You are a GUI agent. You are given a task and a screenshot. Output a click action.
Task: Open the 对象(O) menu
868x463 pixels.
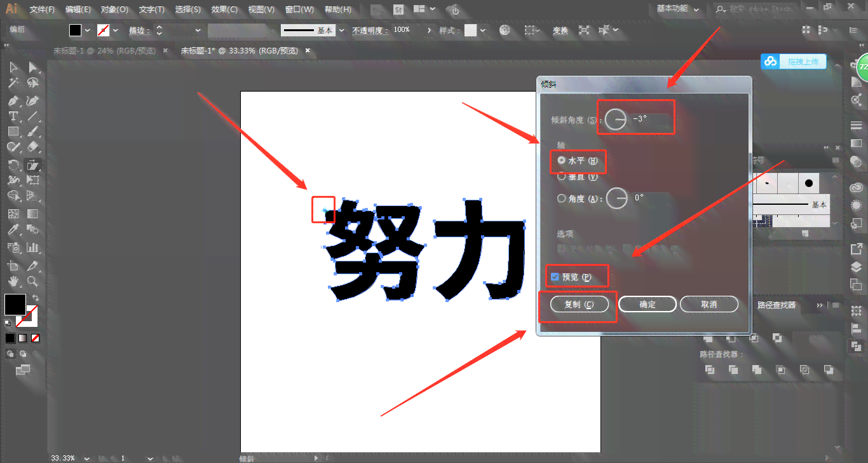coord(115,10)
